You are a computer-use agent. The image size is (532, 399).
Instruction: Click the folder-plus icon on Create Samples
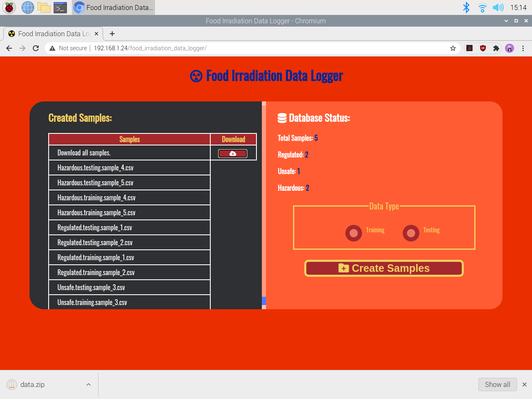pos(343,268)
